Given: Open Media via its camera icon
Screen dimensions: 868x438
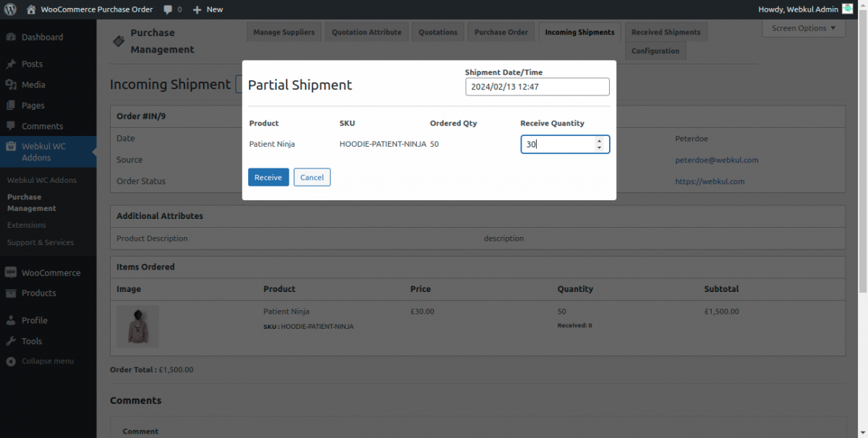Looking at the screenshot, I should (x=10, y=85).
